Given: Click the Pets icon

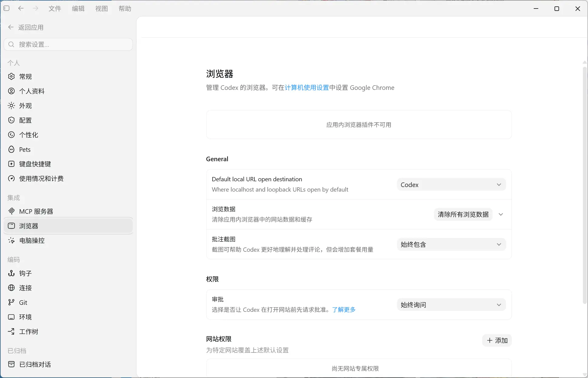Looking at the screenshot, I should pos(11,149).
